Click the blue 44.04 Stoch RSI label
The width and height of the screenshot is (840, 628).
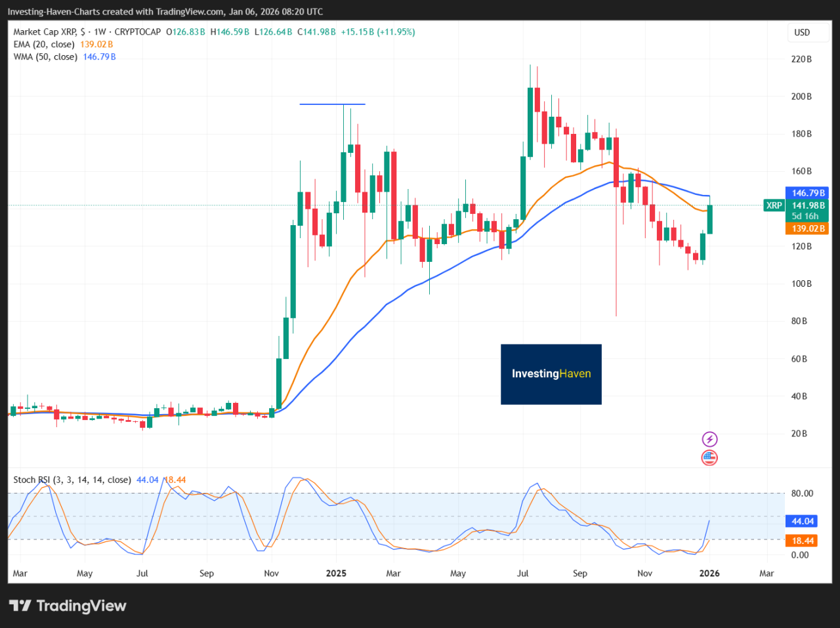(802, 521)
